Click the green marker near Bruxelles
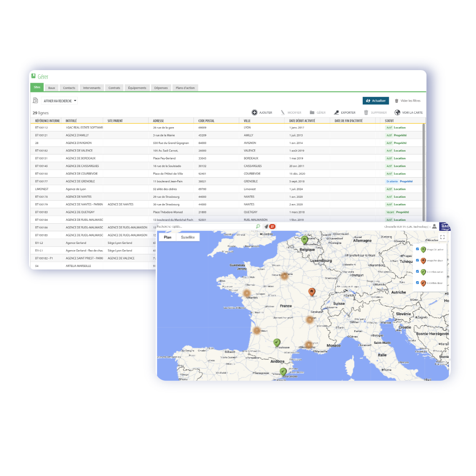This screenshot has height=476, width=476. point(305,240)
